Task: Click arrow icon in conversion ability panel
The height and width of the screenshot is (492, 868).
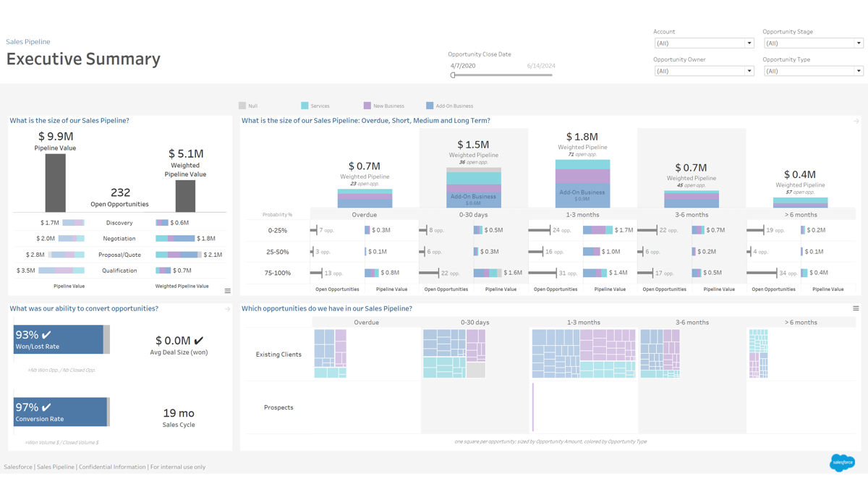Action: click(227, 309)
